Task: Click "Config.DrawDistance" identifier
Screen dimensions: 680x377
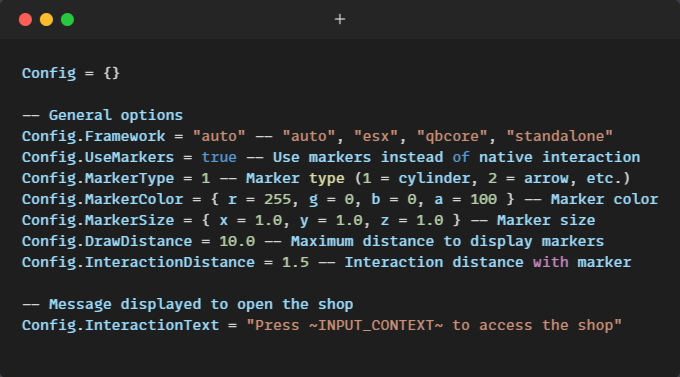Action: tap(107, 241)
